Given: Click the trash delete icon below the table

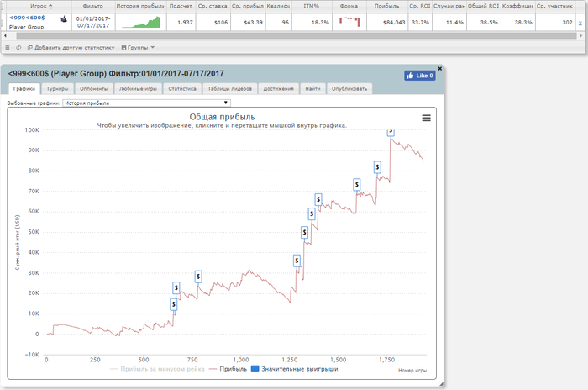Looking at the screenshot, I should click(x=7, y=48).
